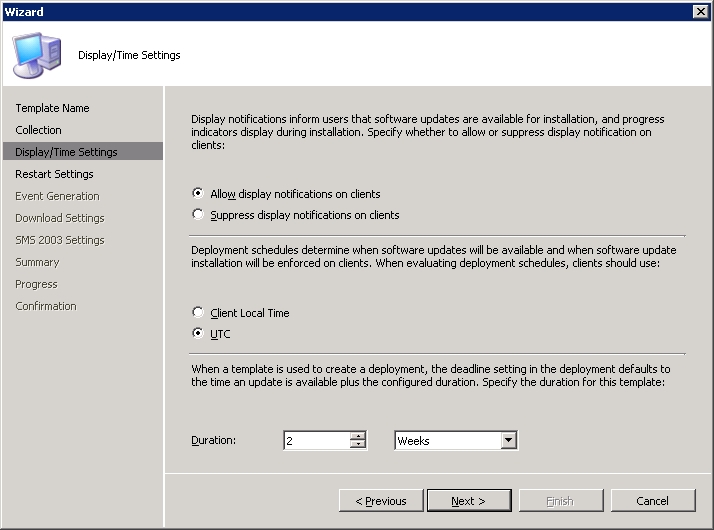
Task: Click the SMS 2003 Settings step
Action: click(60, 240)
